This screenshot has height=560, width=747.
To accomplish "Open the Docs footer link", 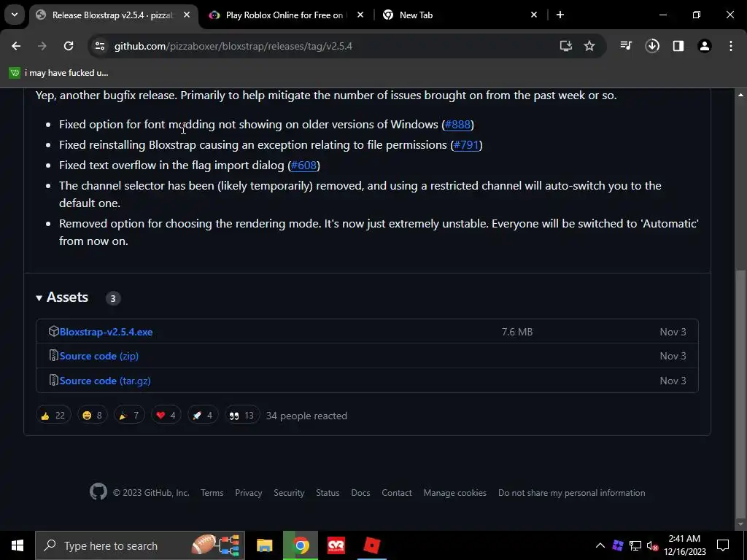I will coord(360,493).
